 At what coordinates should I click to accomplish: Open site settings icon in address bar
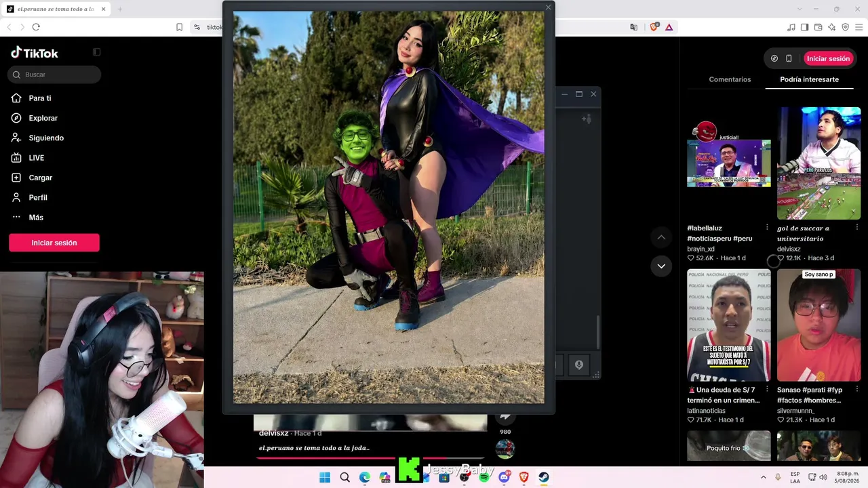tap(197, 27)
